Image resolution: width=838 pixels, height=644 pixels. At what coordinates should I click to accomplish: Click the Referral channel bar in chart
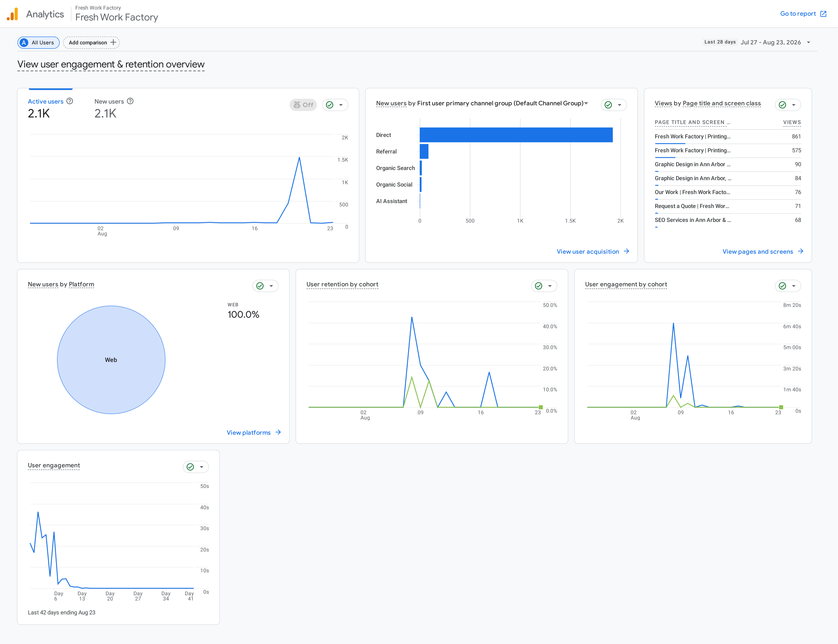424,151
